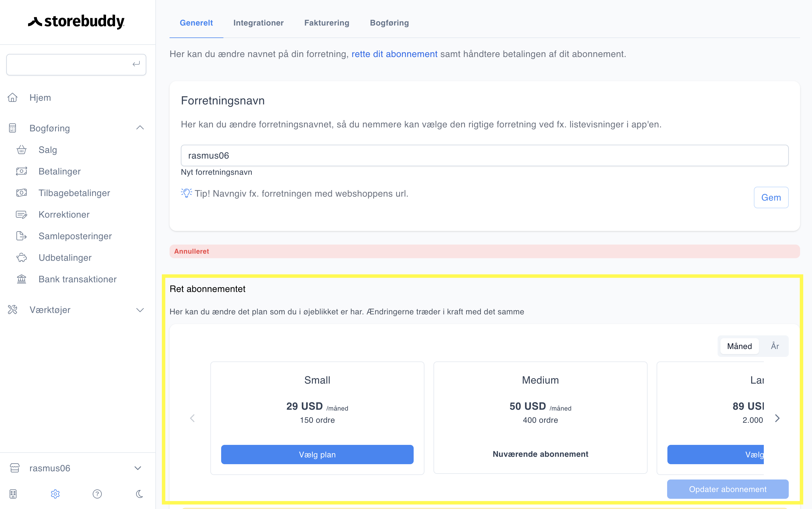Image resolution: width=812 pixels, height=509 pixels.
Task: Click the Hjem house icon
Action: (13, 98)
